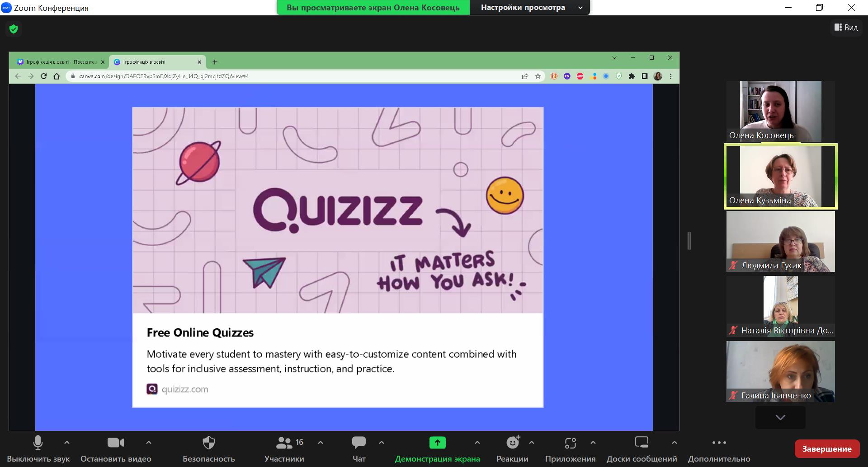This screenshot has width=868, height=467.
Task: Click the red Завершение button
Action: (x=827, y=448)
